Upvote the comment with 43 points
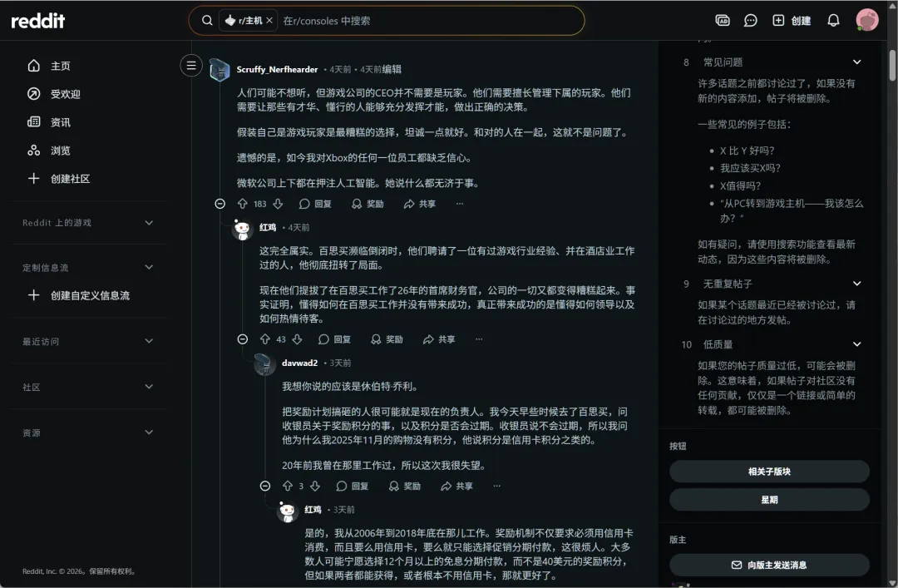The width and height of the screenshot is (898, 588). (265, 339)
